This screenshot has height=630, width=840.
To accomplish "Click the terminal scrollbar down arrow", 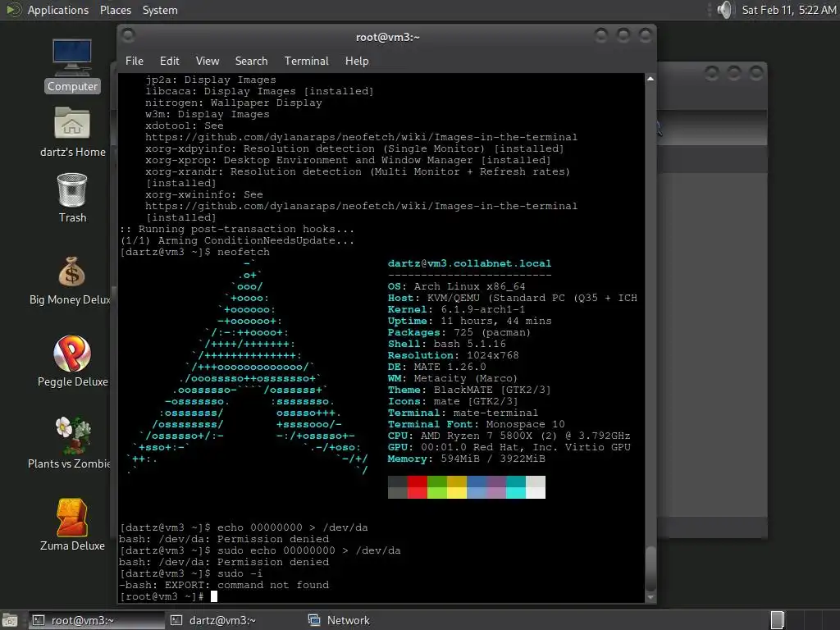I will point(651,597).
